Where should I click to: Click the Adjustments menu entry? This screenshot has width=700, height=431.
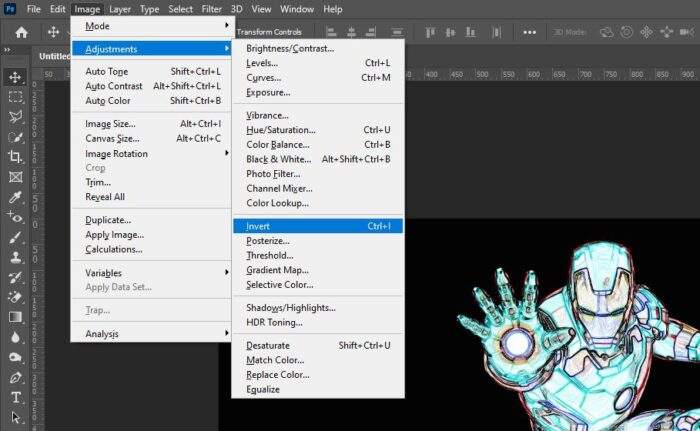pyautogui.click(x=151, y=49)
